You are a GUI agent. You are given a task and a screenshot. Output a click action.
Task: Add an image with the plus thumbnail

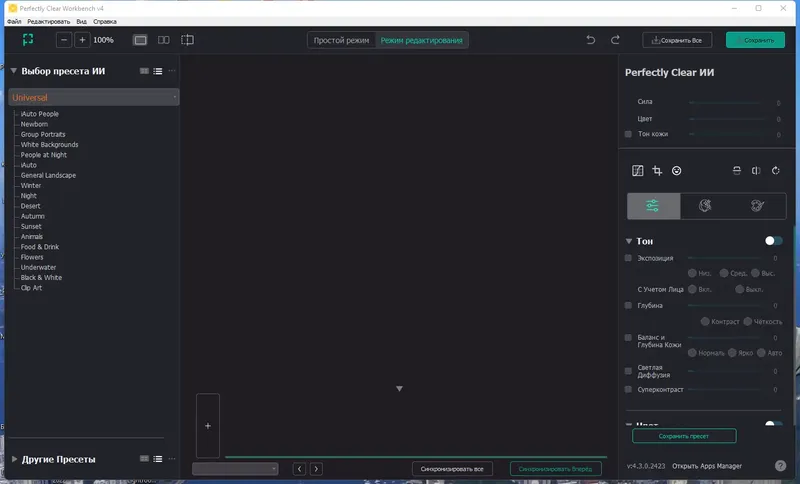[208, 426]
